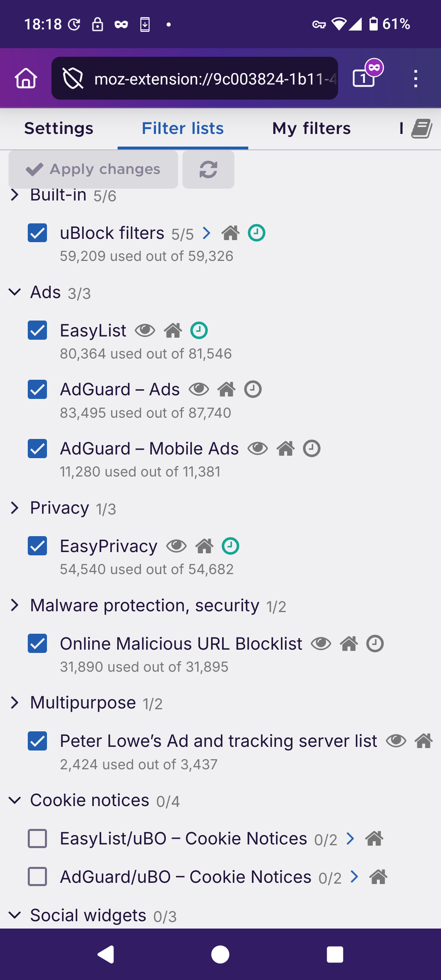Image resolution: width=441 pixels, height=980 pixels.
Task: Expand the Privacy section
Action: coord(15,508)
